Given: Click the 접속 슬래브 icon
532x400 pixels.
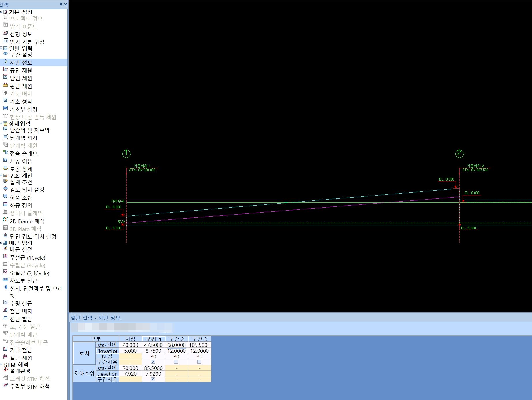Looking at the screenshot, I should coord(5,152).
